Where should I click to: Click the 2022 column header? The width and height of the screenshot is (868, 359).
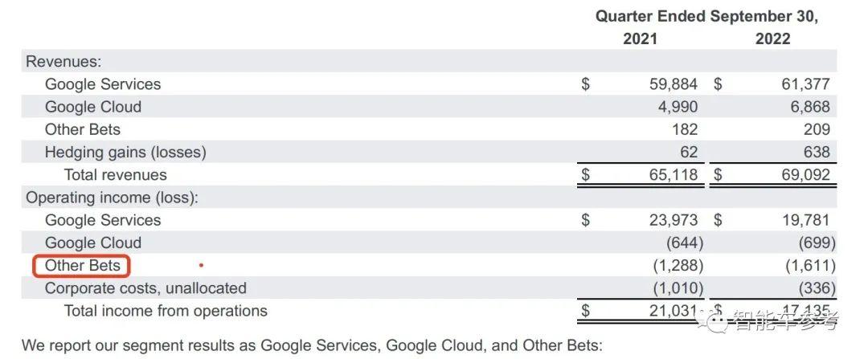773,39
